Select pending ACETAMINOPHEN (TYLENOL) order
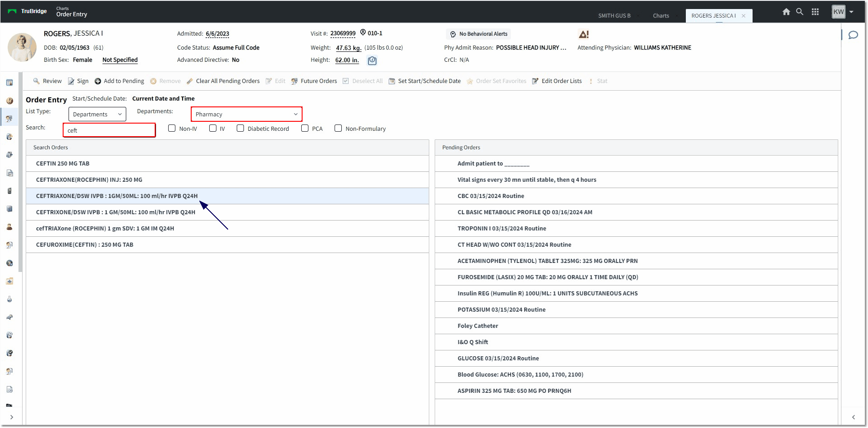 coord(636,261)
